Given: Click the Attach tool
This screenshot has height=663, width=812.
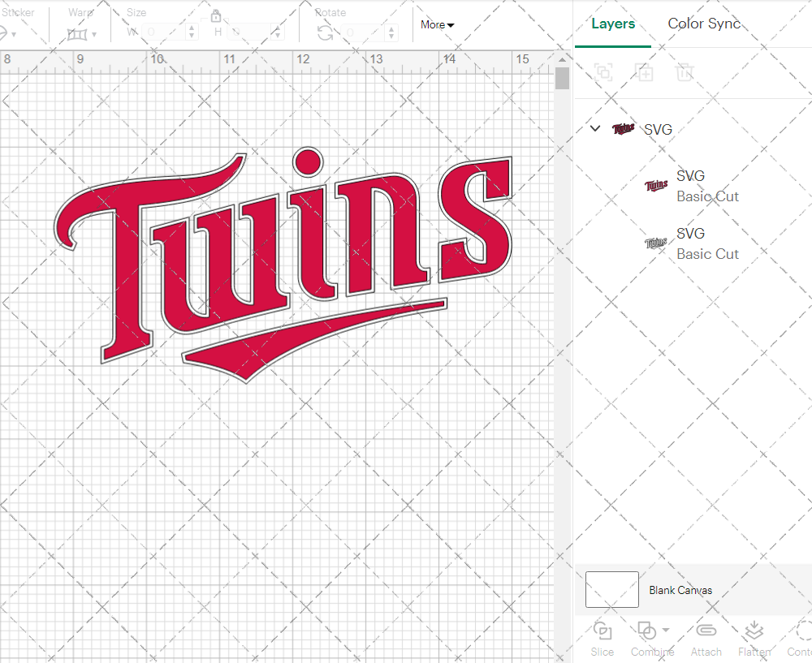Looking at the screenshot, I should pyautogui.click(x=706, y=639).
